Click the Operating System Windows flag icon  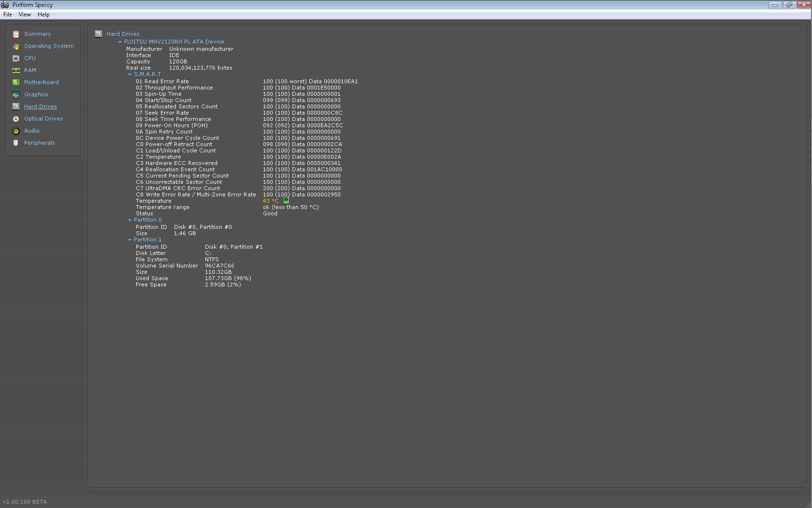pos(16,46)
